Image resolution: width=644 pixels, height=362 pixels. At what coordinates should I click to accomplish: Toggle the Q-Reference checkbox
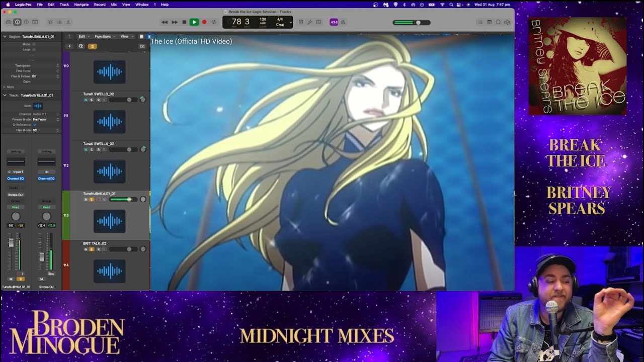(34, 125)
